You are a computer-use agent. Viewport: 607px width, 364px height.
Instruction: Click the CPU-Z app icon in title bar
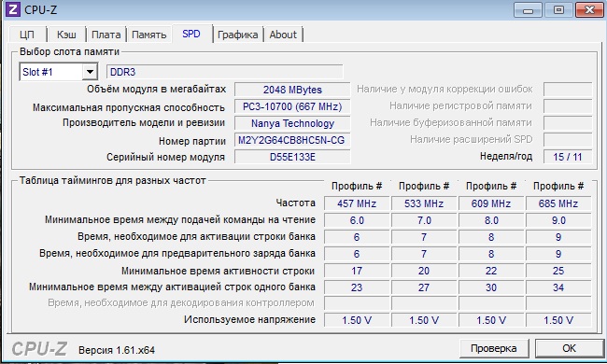(x=12, y=9)
